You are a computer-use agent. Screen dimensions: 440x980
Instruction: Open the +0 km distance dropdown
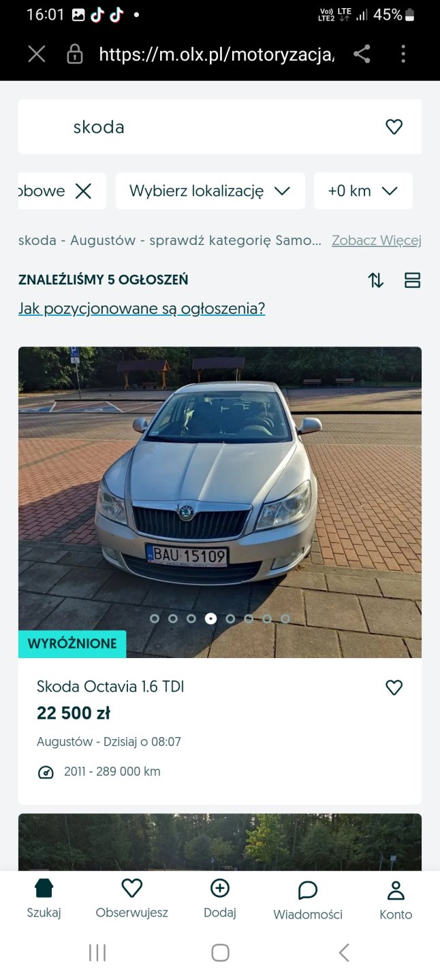click(x=363, y=191)
